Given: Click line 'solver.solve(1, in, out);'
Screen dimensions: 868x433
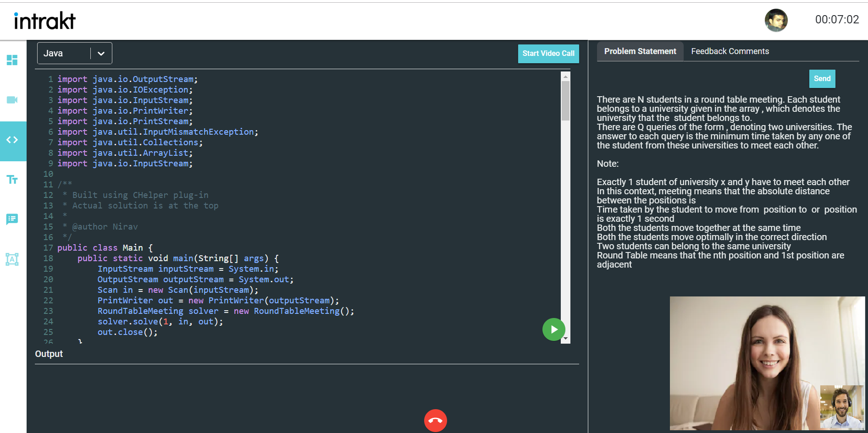Looking at the screenshot, I should tap(160, 322).
